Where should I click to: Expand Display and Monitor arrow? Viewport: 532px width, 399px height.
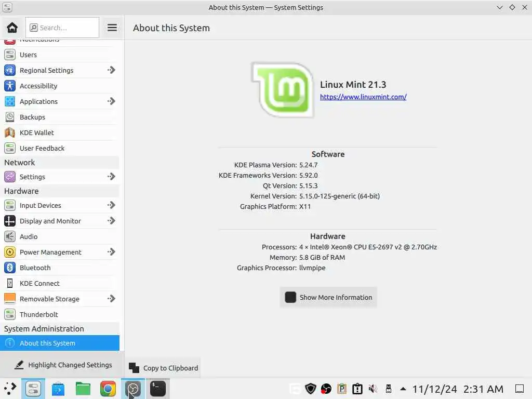point(111,221)
